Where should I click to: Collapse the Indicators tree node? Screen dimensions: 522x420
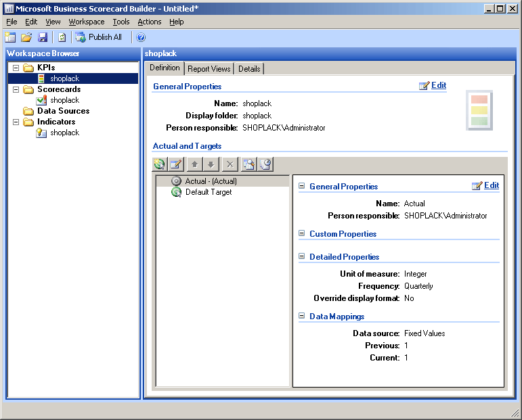point(16,122)
